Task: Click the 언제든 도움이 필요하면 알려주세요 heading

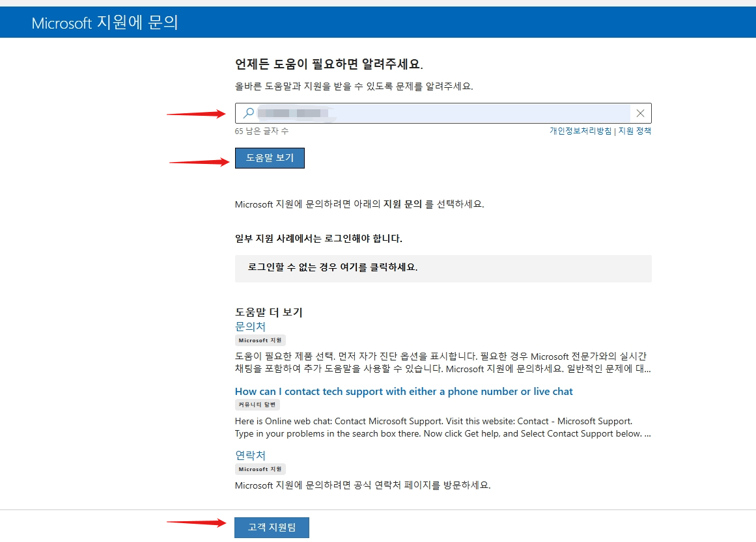Action: pos(329,64)
